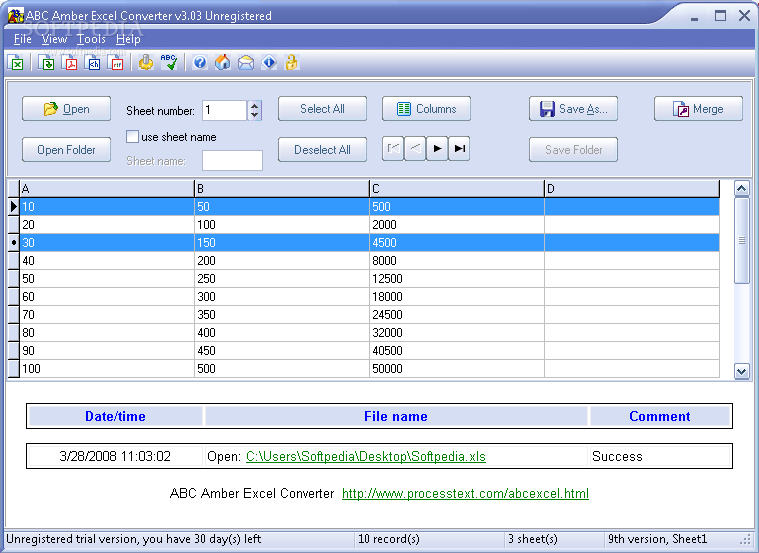Click the 3 sheet(s) status bar entry

click(532, 539)
